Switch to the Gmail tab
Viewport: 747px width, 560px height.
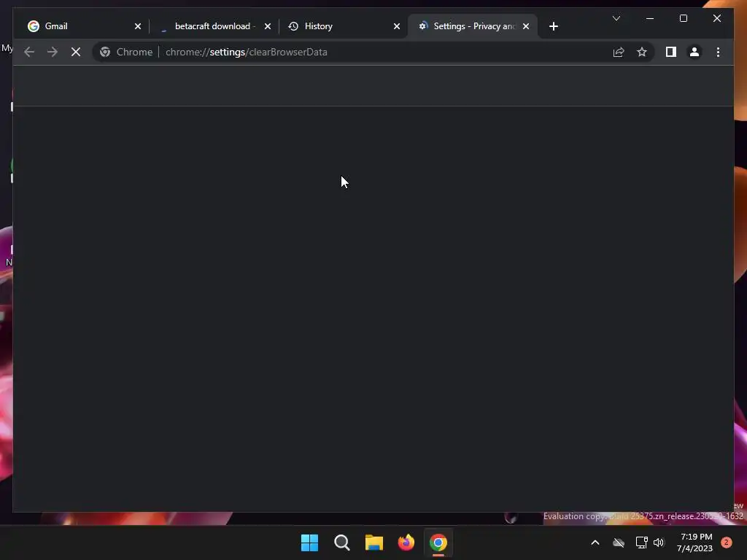(85, 26)
